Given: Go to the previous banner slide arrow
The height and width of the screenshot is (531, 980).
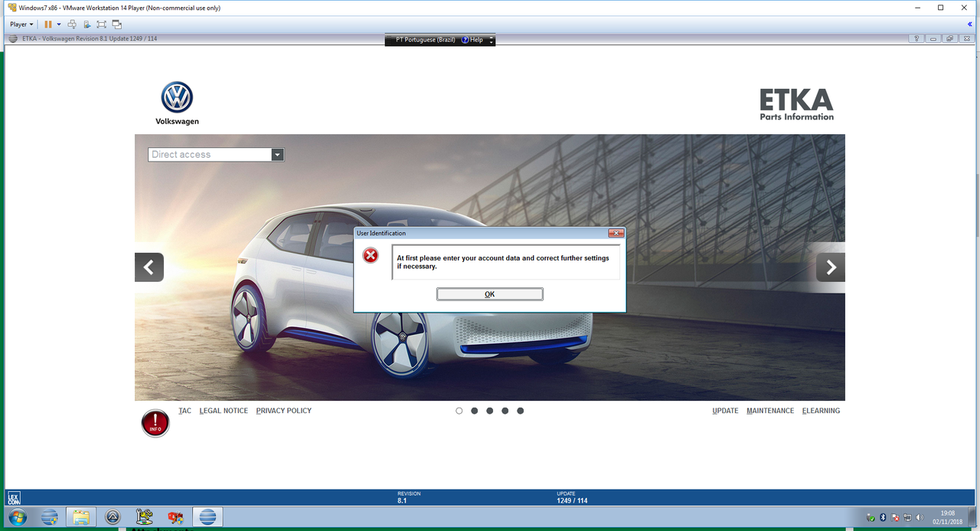Looking at the screenshot, I should (149, 267).
